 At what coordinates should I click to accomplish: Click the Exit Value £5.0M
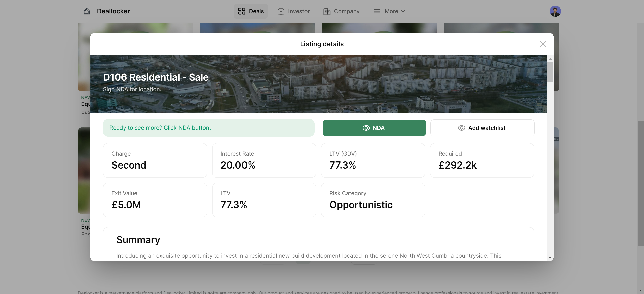click(x=126, y=205)
